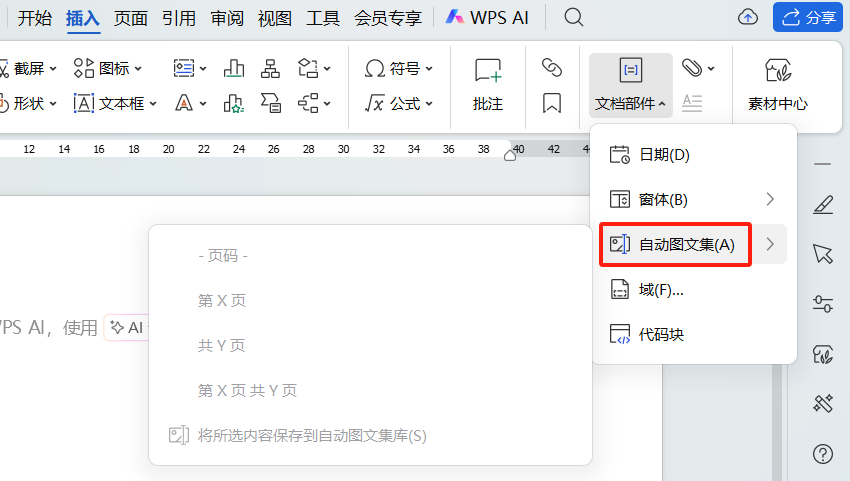Click the 代码块 code block item
The height and width of the screenshot is (481, 850).
coord(661,334)
